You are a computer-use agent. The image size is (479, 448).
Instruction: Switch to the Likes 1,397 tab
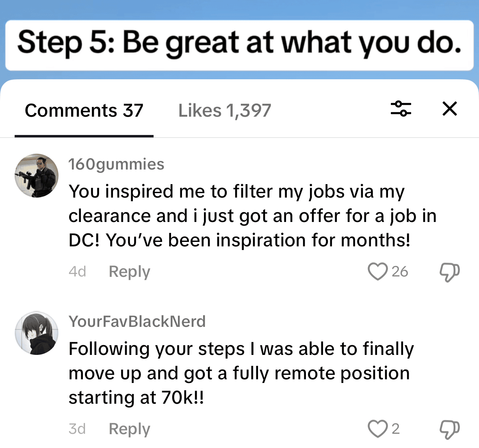[224, 111]
